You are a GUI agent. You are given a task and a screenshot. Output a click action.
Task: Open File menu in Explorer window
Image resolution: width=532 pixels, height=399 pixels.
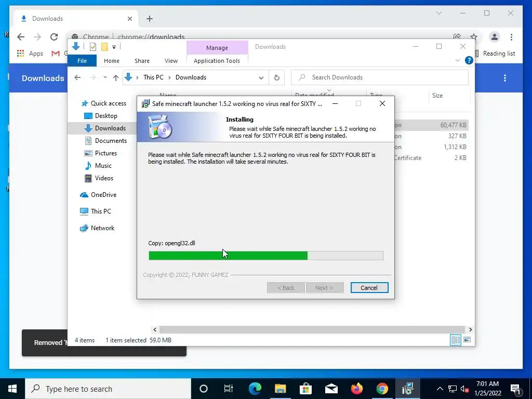[x=82, y=61]
